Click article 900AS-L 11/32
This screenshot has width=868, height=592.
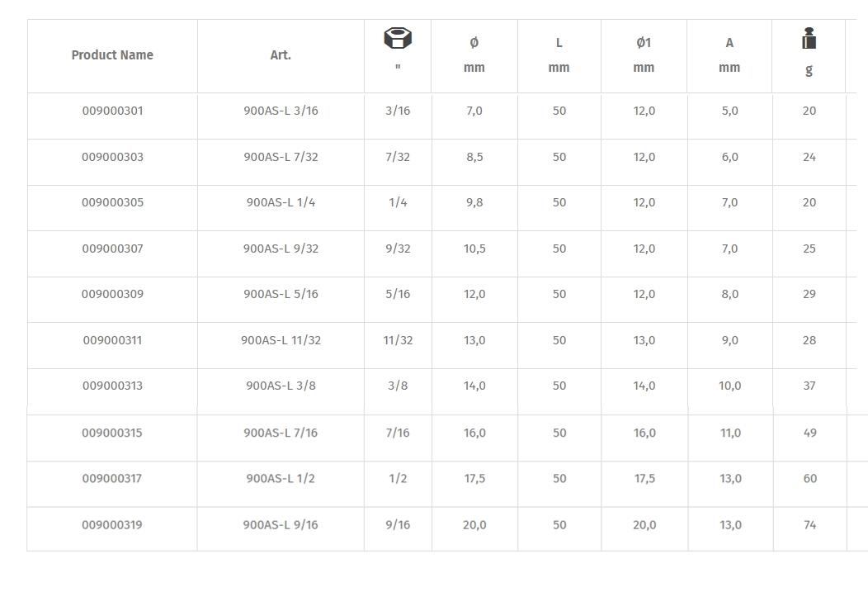(281, 340)
